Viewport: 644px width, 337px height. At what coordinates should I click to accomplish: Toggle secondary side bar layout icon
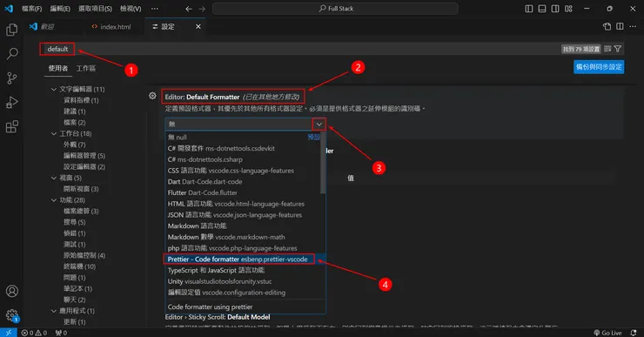(x=555, y=9)
